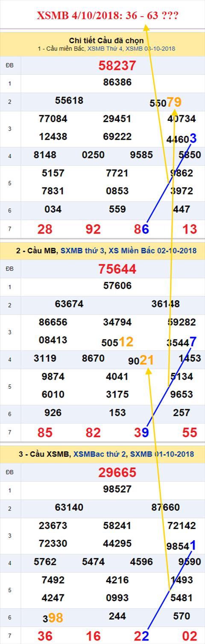Viewport: 205px width, 644px height.
Task: Select second prize number 63140
Action: (69, 507)
